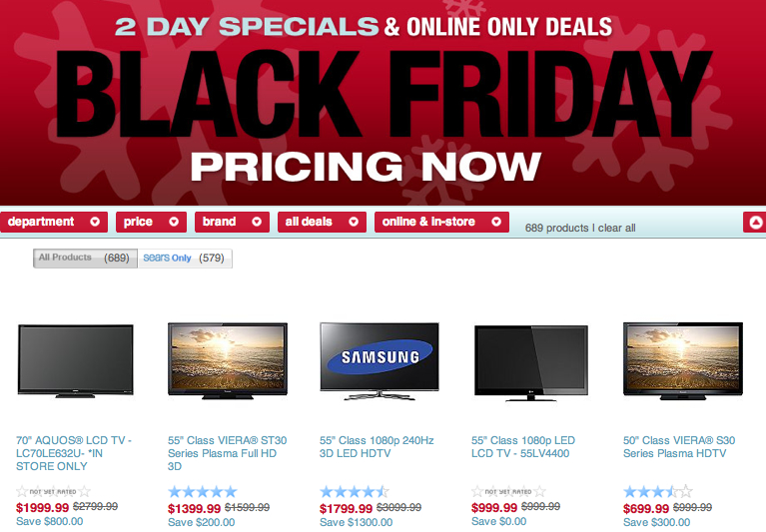Select the All Products tab

point(85,259)
